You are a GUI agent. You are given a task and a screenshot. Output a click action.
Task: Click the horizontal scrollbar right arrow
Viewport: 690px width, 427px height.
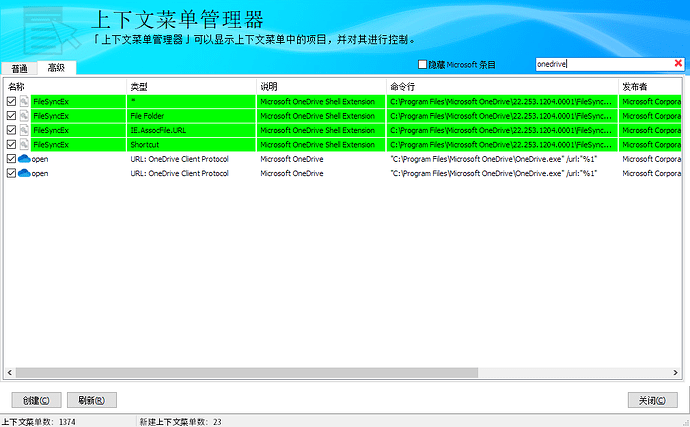click(675, 373)
